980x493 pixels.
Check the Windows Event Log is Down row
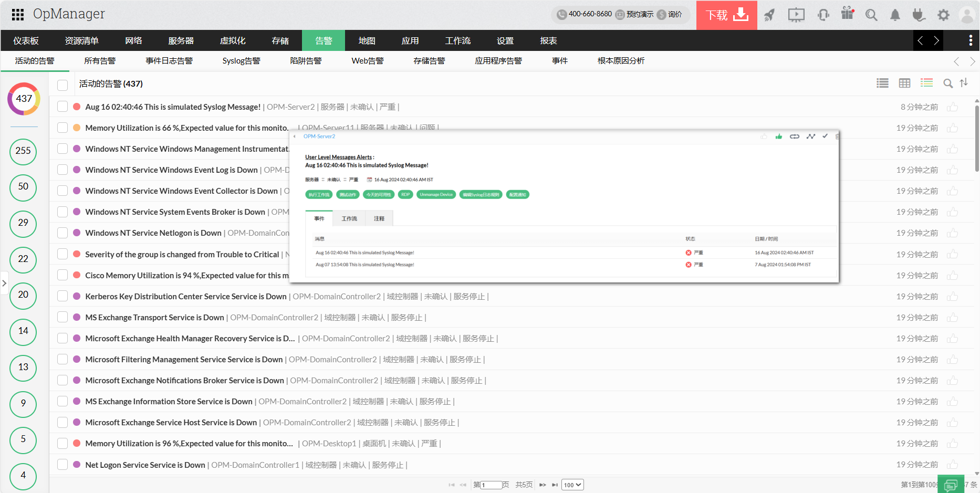click(x=62, y=170)
